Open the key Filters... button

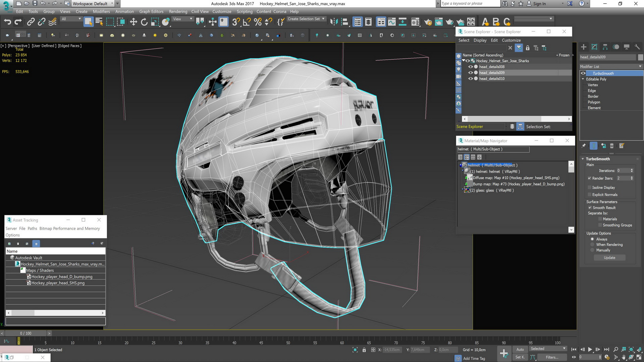[552, 357]
